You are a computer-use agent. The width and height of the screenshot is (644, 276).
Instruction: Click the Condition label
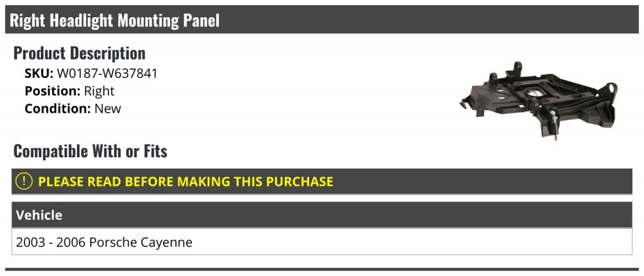click(58, 108)
